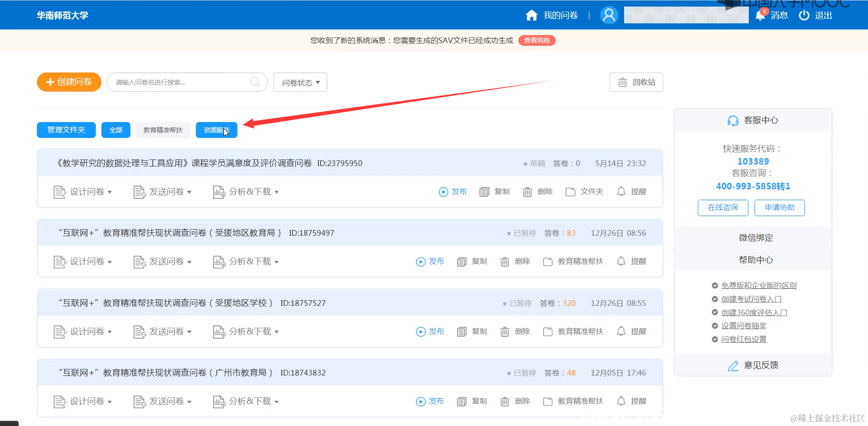
Task: Select the 教育精准帮扶 folder tab
Action: click(163, 130)
